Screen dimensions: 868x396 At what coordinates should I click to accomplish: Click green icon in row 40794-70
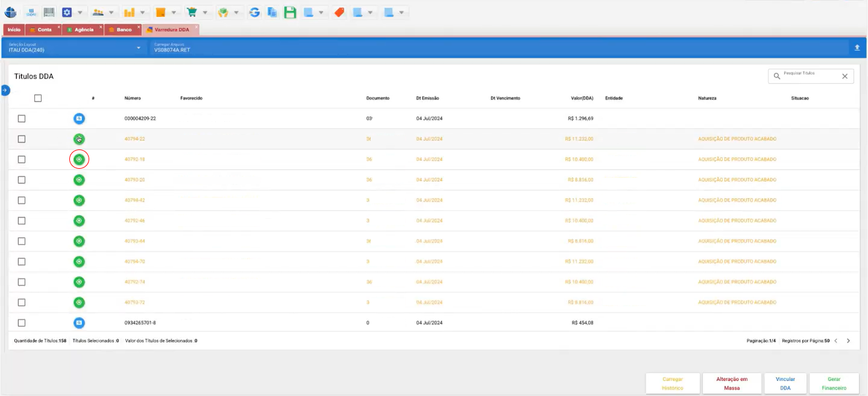point(79,262)
